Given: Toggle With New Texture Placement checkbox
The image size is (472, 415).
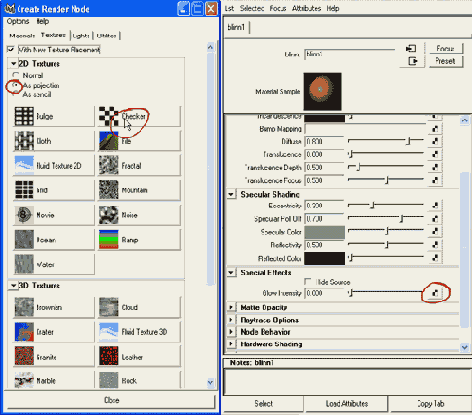Looking at the screenshot, I should click(x=11, y=49).
